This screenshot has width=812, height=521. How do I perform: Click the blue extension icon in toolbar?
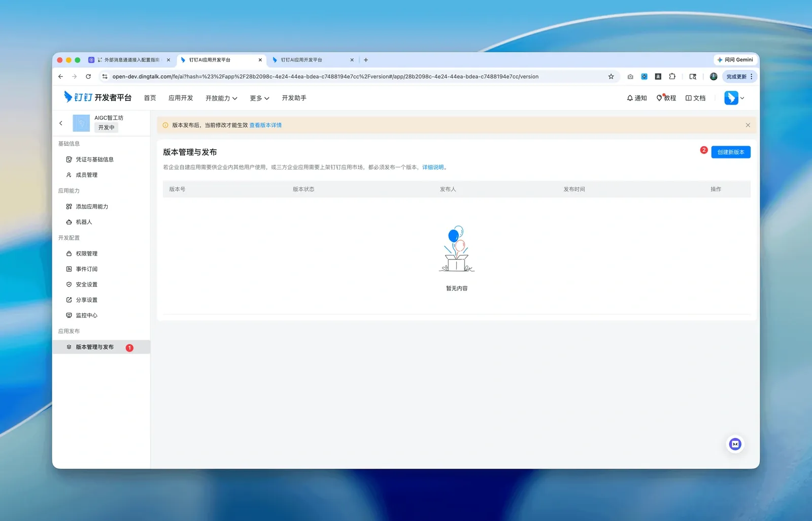pos(644,77)
